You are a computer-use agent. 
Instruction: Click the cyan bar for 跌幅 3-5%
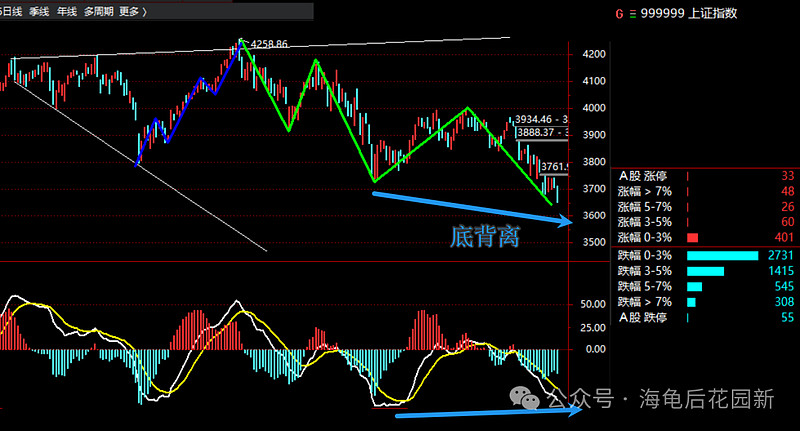(x=706, y=271)
